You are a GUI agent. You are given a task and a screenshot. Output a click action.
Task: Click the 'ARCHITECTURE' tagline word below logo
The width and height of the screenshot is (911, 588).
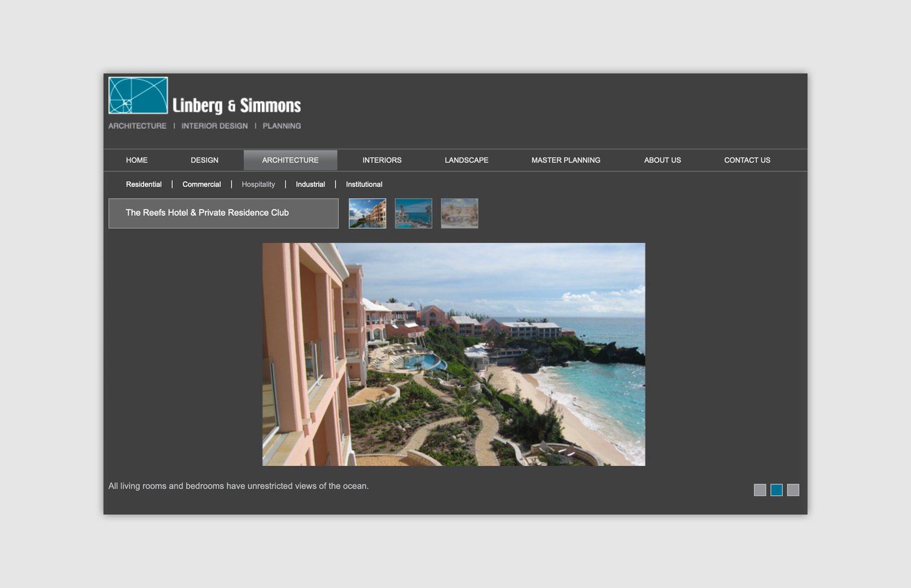(x=137, y=126)
